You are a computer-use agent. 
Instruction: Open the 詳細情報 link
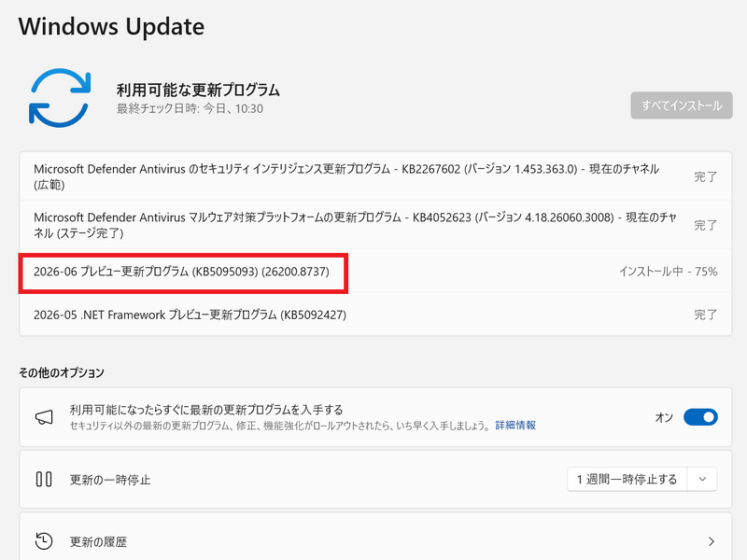(515, 426)
